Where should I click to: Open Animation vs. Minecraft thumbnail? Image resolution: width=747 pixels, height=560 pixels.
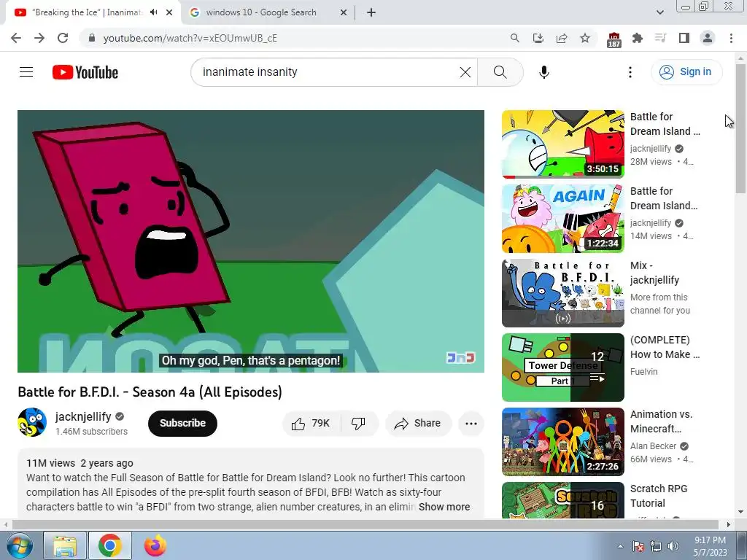pyautogui.click(x=562, y=441)
